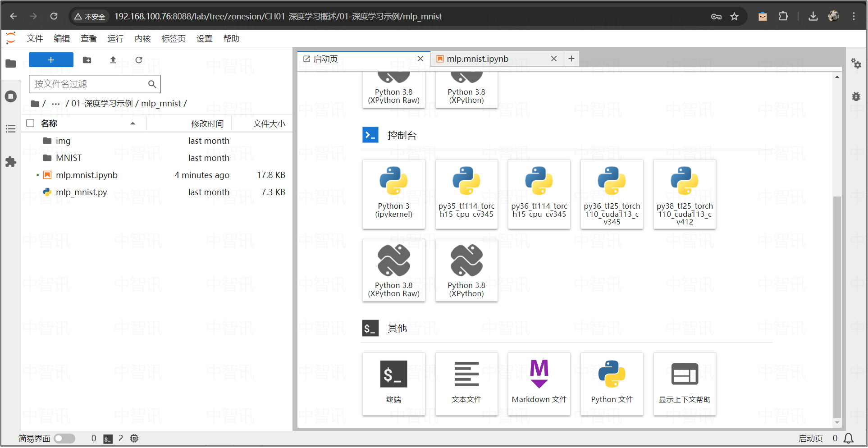Open the 标签页 menu
Image resolution: width=868 pixels, height=448 pixels.
tap(174, 39)
